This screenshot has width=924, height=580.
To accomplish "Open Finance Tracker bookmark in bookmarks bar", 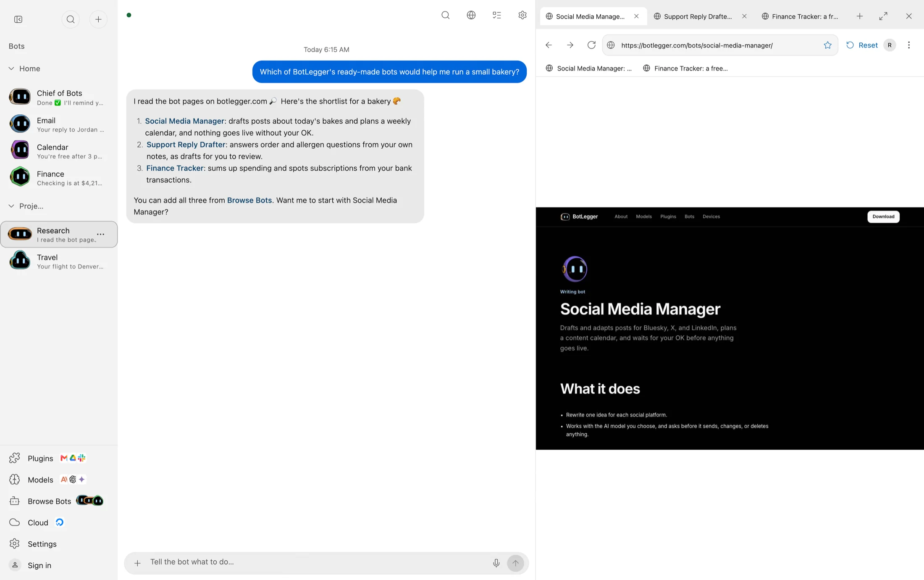I will coord(685,68).
